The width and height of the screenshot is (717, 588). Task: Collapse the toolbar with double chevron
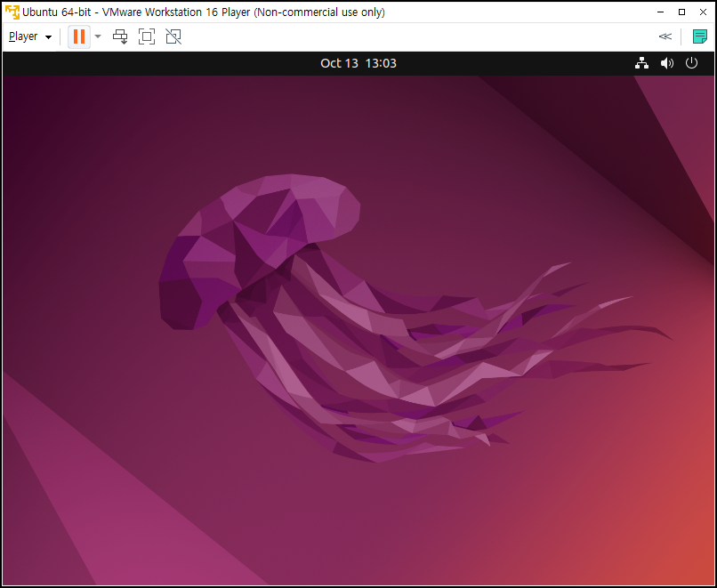[x=665, y=36]
